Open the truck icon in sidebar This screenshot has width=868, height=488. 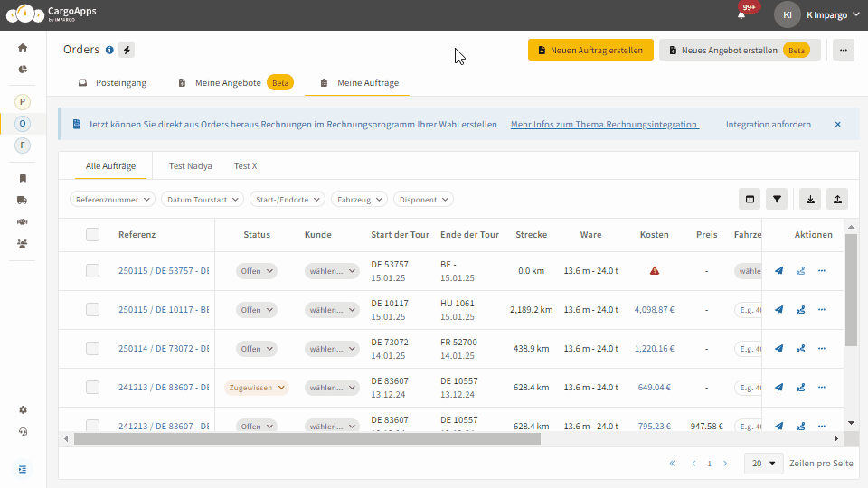point(23,200)
